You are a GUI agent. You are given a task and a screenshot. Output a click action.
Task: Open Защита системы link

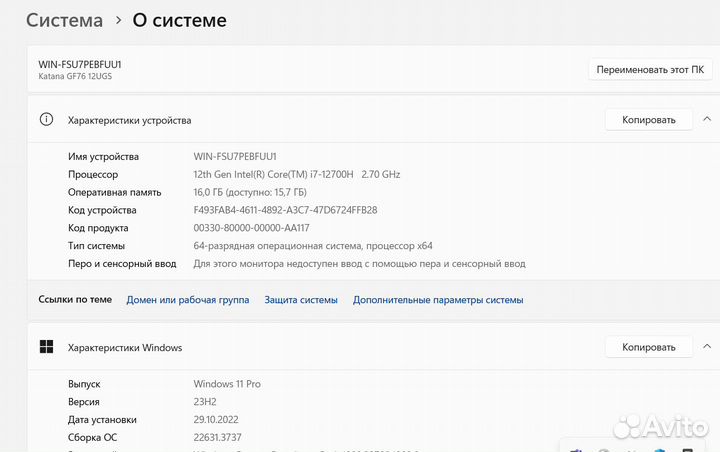[301, 300]
